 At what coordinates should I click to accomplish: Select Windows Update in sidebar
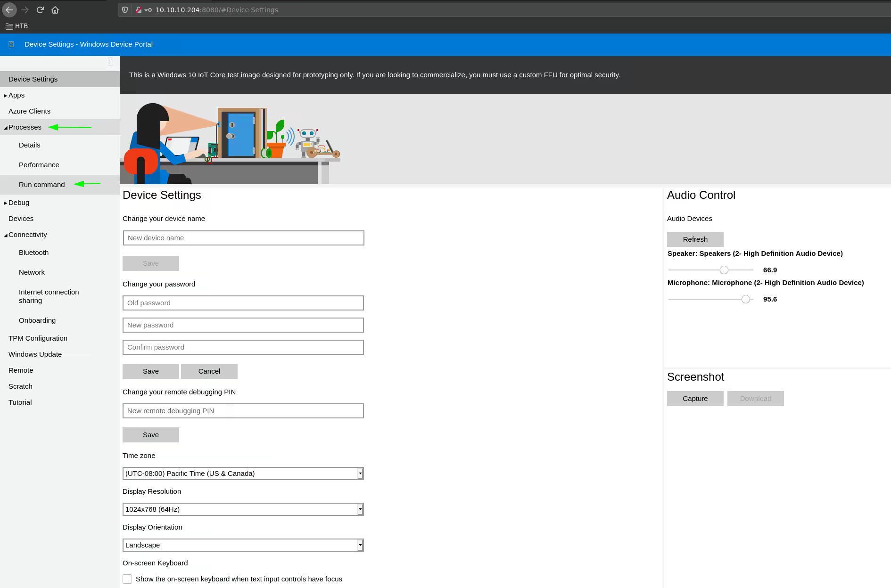click(35, 354)
